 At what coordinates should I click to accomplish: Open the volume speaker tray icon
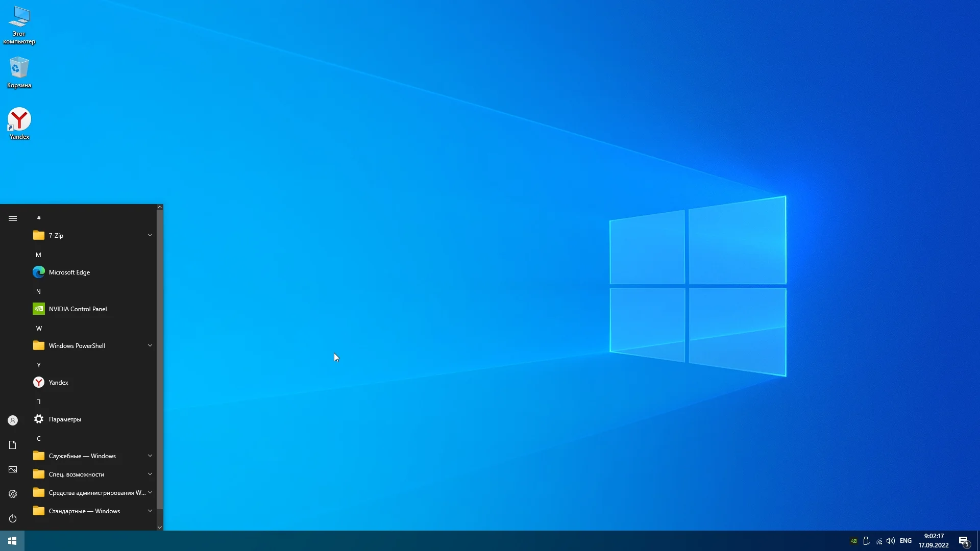click(891, 541)
